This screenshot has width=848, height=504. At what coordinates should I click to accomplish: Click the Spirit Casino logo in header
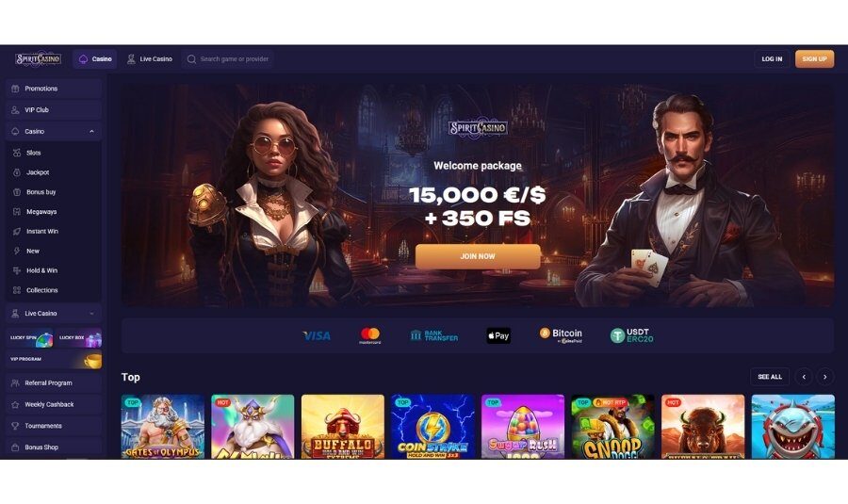39,59
